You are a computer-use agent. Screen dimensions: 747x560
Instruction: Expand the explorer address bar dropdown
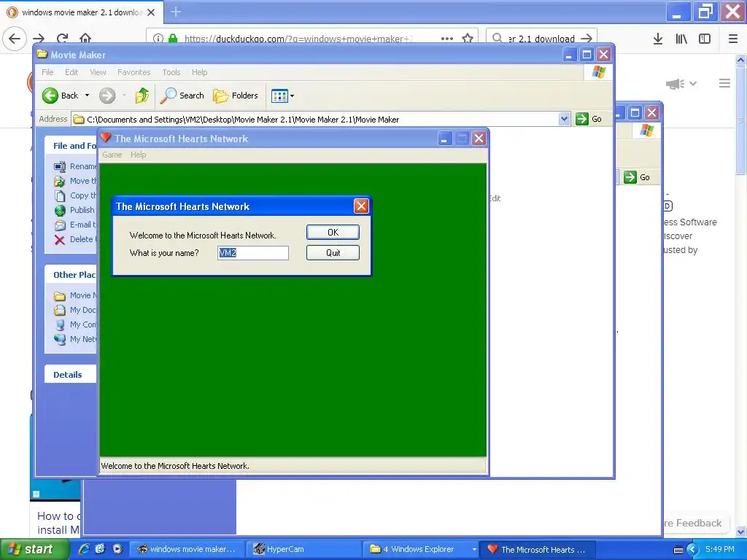click(x=564, y=119)
